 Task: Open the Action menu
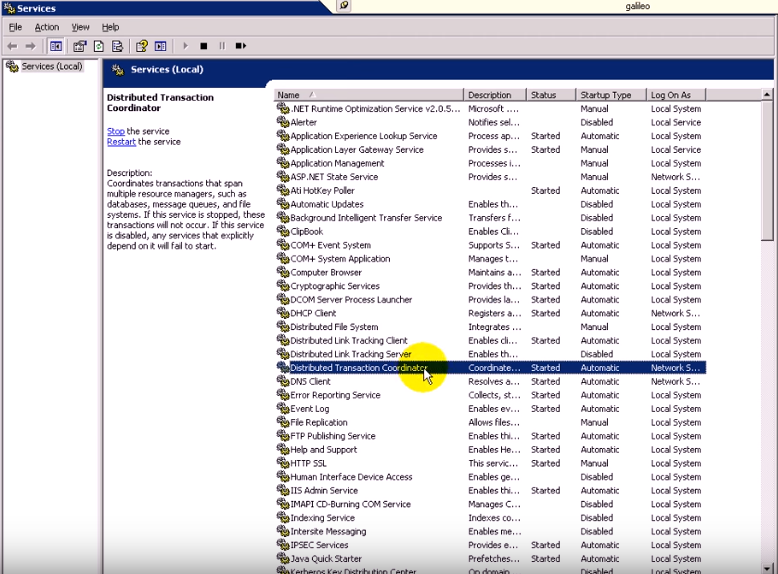click(46, 27)
